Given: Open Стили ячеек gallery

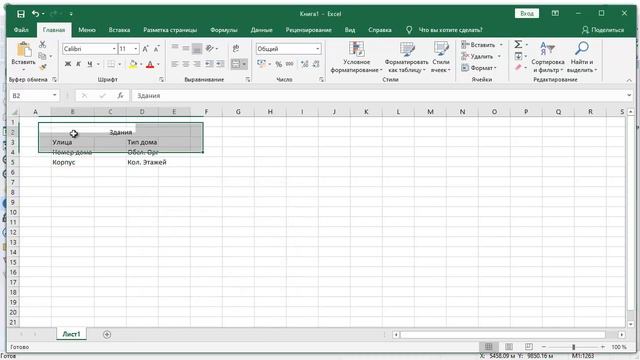Looking at the screenshot, I should click(x=441, y=57).
